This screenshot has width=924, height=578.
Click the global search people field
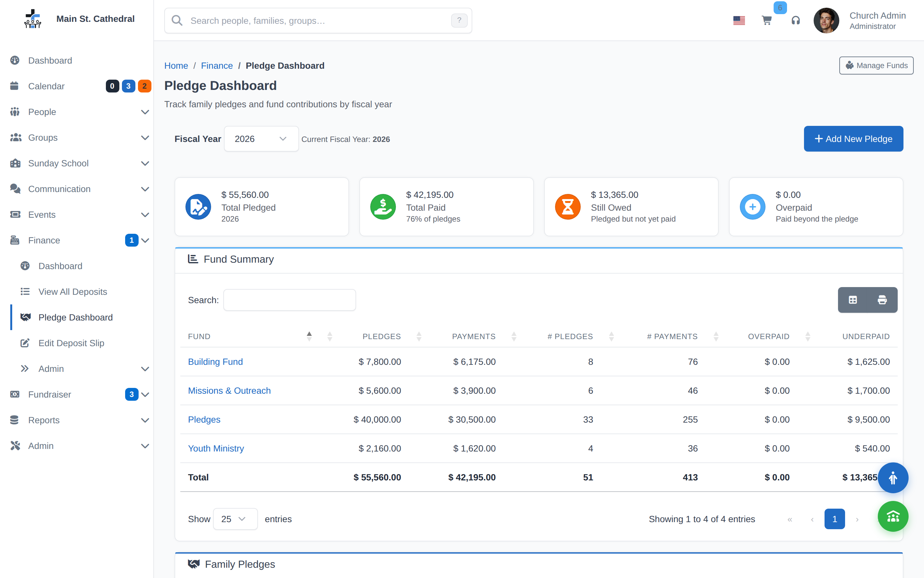pos(318,21)
